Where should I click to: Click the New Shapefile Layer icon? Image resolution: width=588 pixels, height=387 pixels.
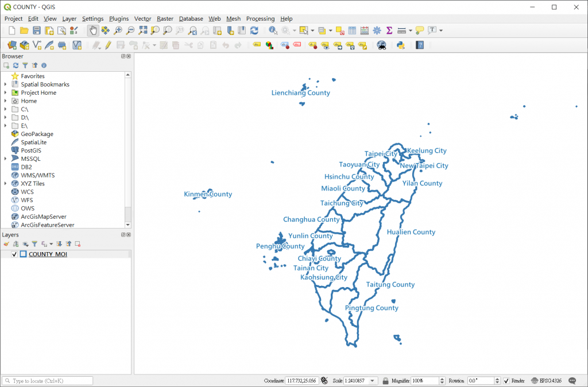coord(37,45)
